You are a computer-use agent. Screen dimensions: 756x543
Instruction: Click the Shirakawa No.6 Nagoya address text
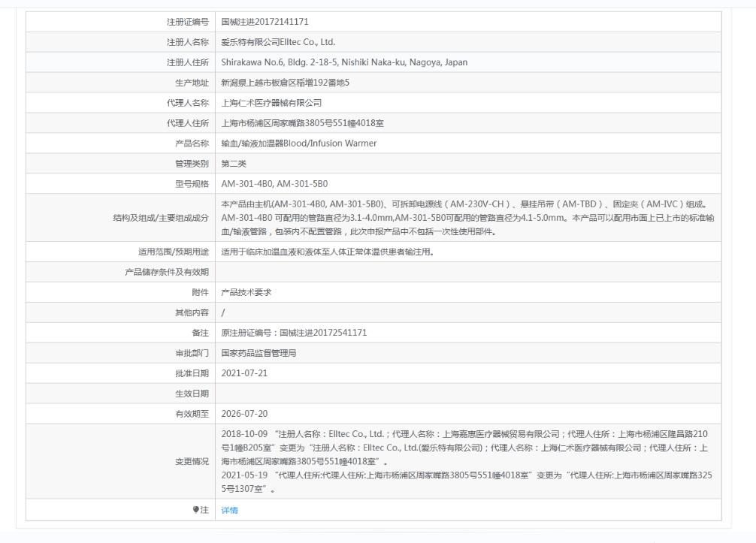344,62
